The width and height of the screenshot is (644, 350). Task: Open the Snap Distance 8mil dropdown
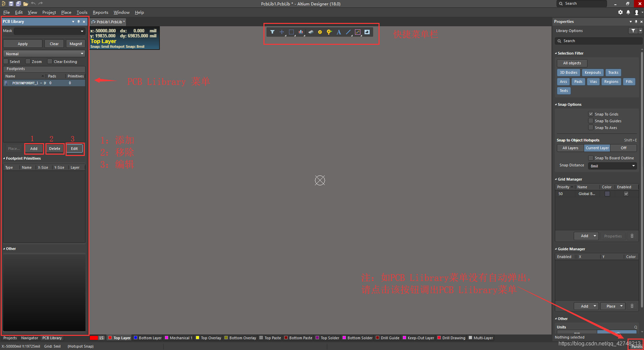612,166
